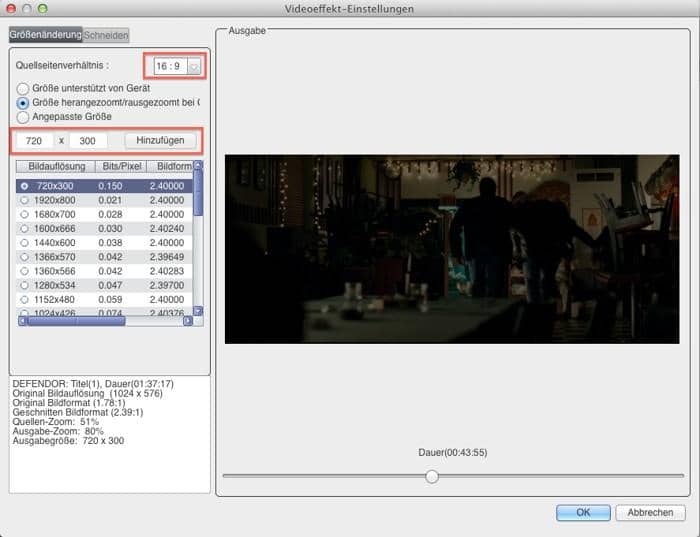
Task: Select the 1920x800 resolution radio
Action: coord(25,200)
